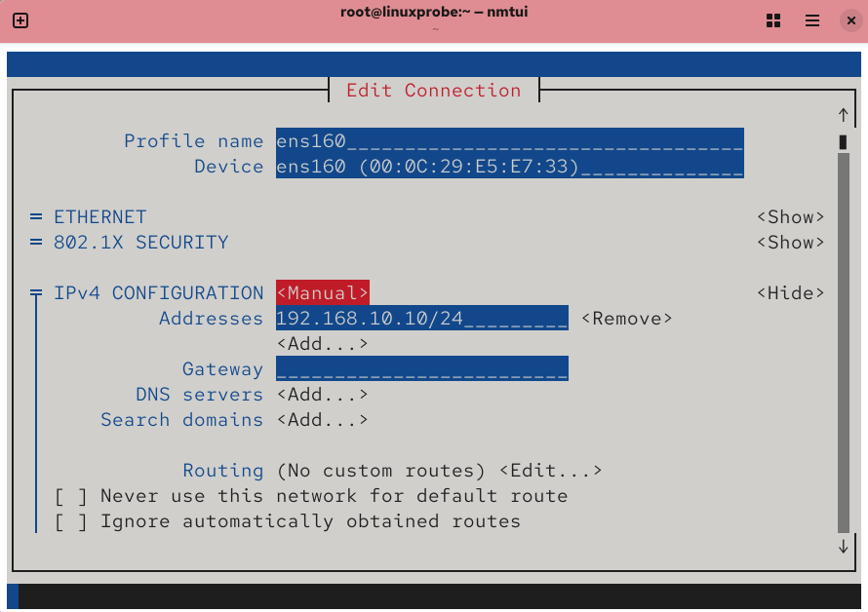Toggle 'Never use this network for default route'
Image resolution: width=868 pixels, height=612 pixels.
[65, 496]
